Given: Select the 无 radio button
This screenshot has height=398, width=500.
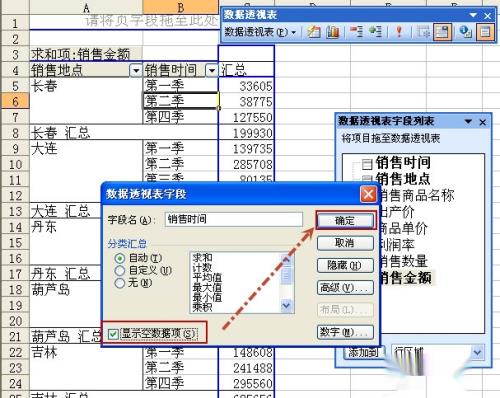Looking at the screenshot, I should pyautogui.click(x=119, y=283).
